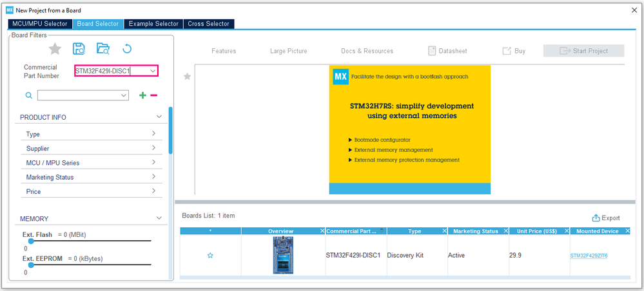Open the Cross Selector tab

pyautogui.click(x=209, y=24)
